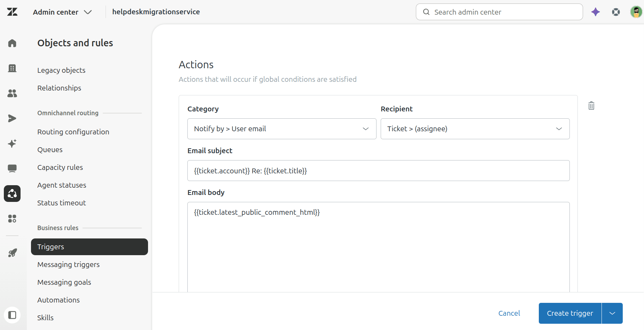Delete the action with trash icon

click(x=591, y=105)
